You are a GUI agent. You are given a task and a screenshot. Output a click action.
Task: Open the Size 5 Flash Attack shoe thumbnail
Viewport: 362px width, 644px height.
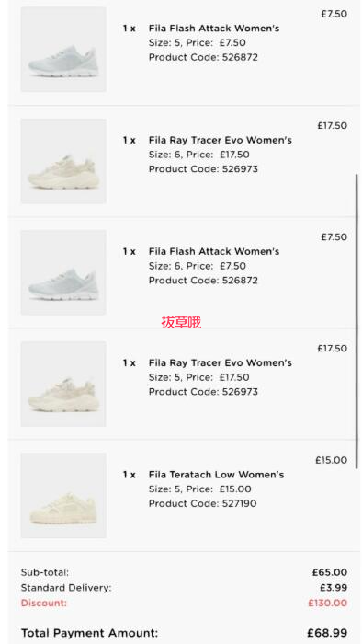tap(63, 50)
